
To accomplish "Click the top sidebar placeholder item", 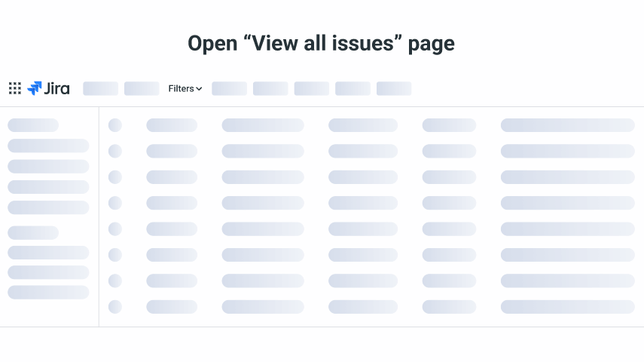I will pos(33,125).
